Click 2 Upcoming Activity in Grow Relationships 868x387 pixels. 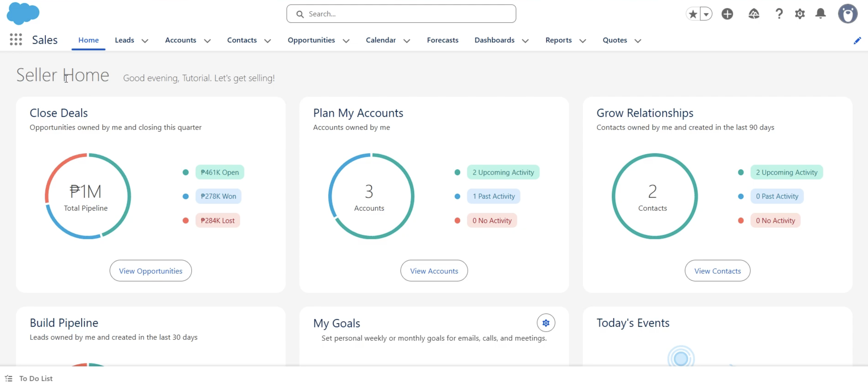(787, 172)
